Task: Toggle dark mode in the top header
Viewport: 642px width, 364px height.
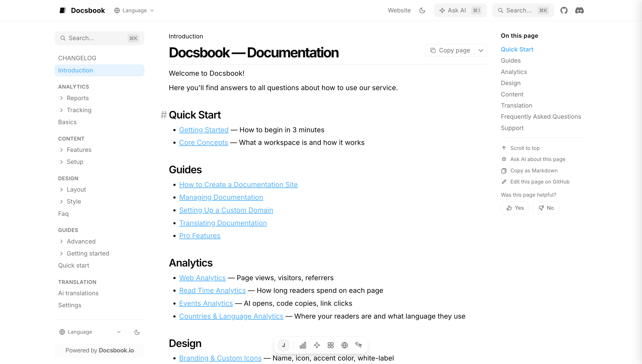Action: pos(422,10)
